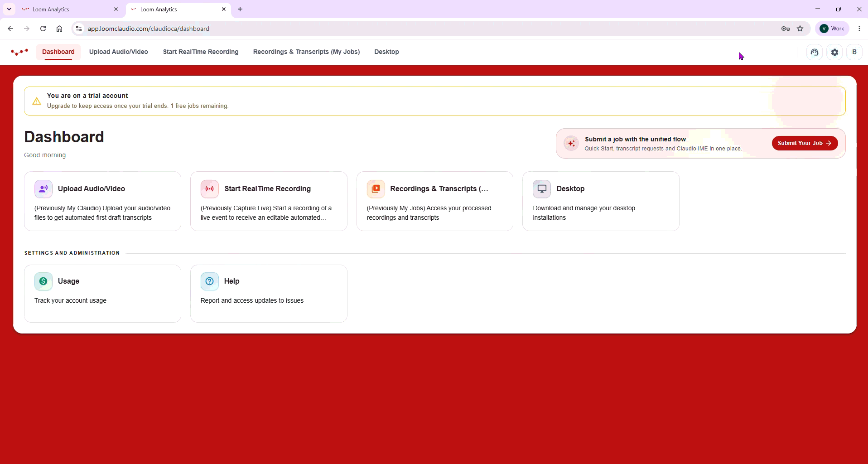The image size is (868, 464).
Task: Click the 'Good morning' greeting text
Action: click(45, 155)
